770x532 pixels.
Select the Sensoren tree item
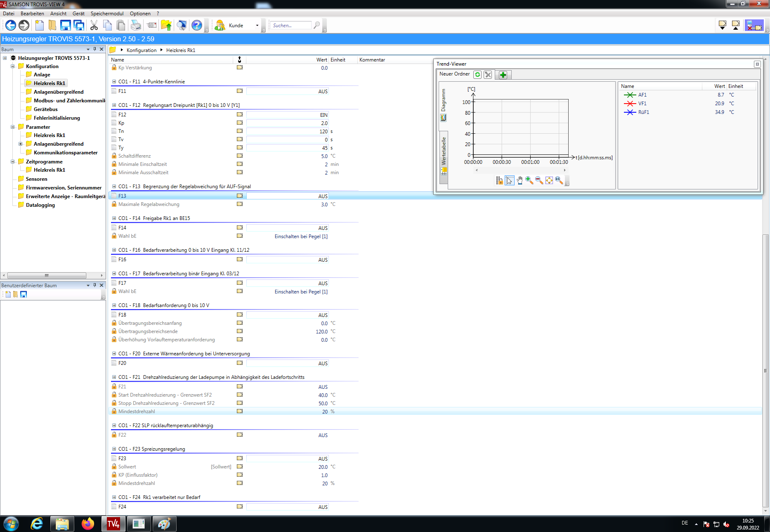[36, 179]
